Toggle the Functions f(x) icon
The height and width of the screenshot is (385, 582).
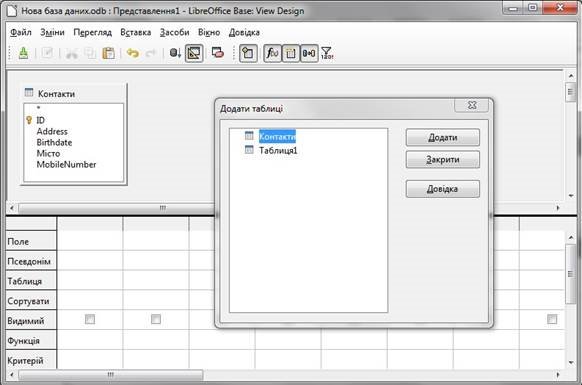pyautogui.click(x=272, y=53)
